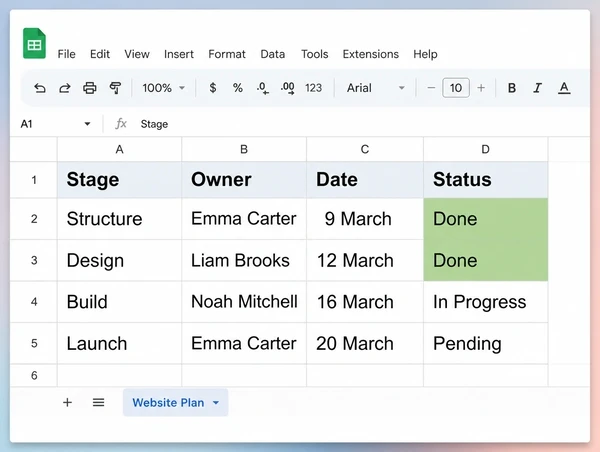Image resolution: width=600 pixels, height=452 pixels.
Task: Select the Status header cell
Action: tap(486, 180)
